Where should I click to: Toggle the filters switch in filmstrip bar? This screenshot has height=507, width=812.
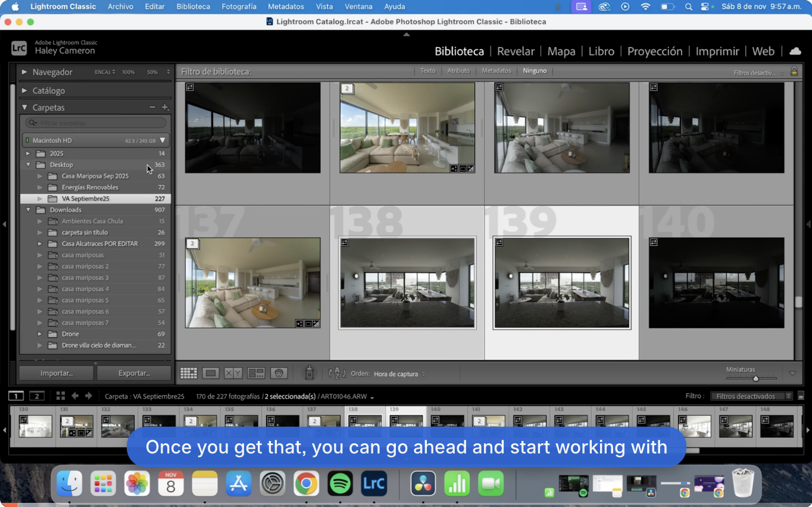coord(801,396)
